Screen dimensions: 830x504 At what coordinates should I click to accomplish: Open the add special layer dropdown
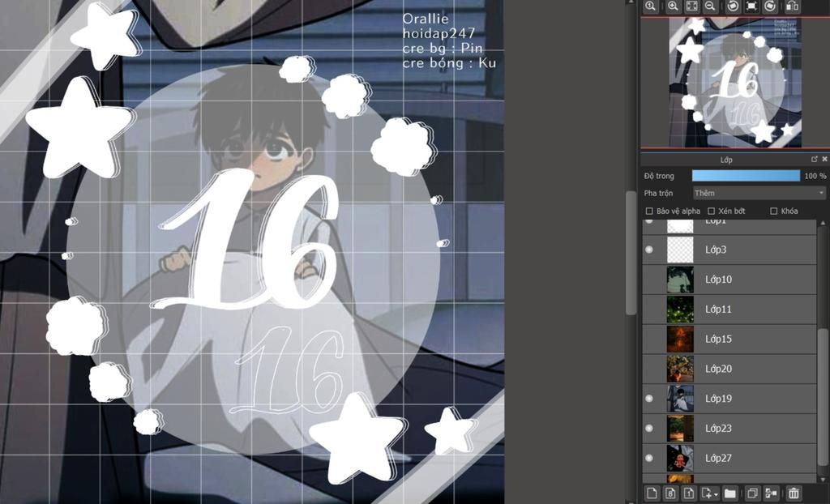(x=709, y=493)
